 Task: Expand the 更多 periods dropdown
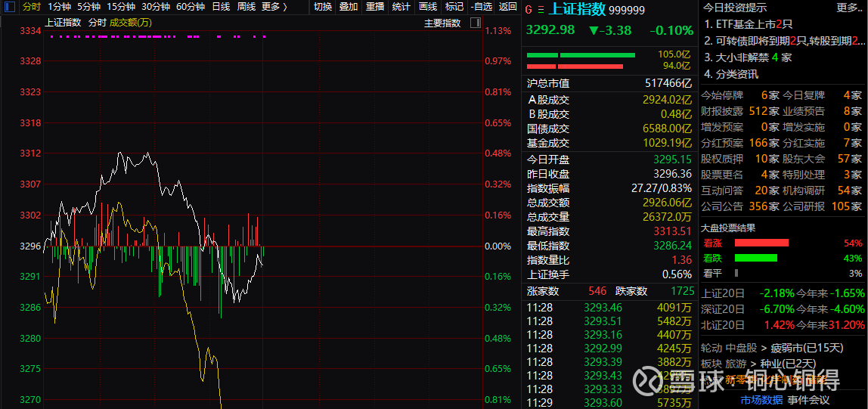click(274, 7)
